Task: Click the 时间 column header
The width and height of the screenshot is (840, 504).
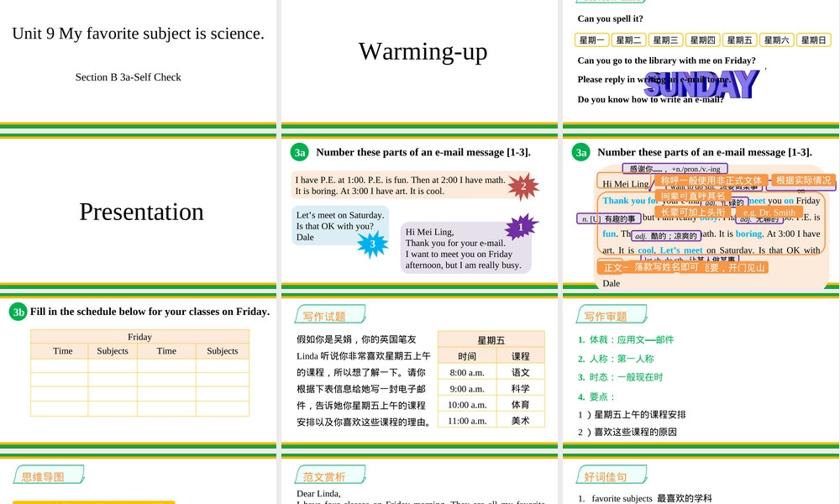Action: 467,356
